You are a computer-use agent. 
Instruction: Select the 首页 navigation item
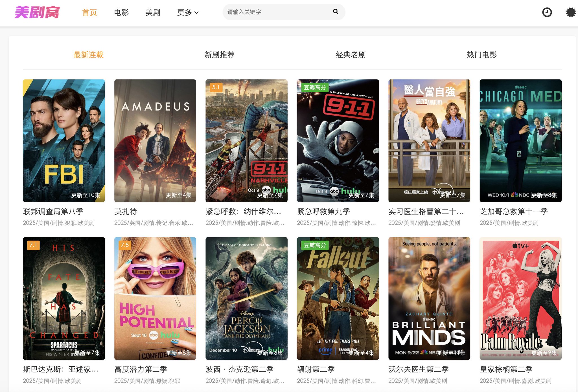(x=89, y=12)
